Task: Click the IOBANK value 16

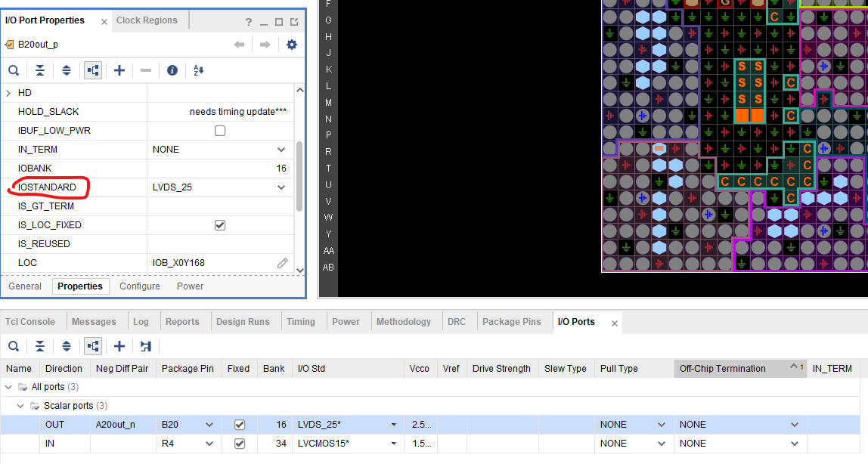Action: click(281, 168)
